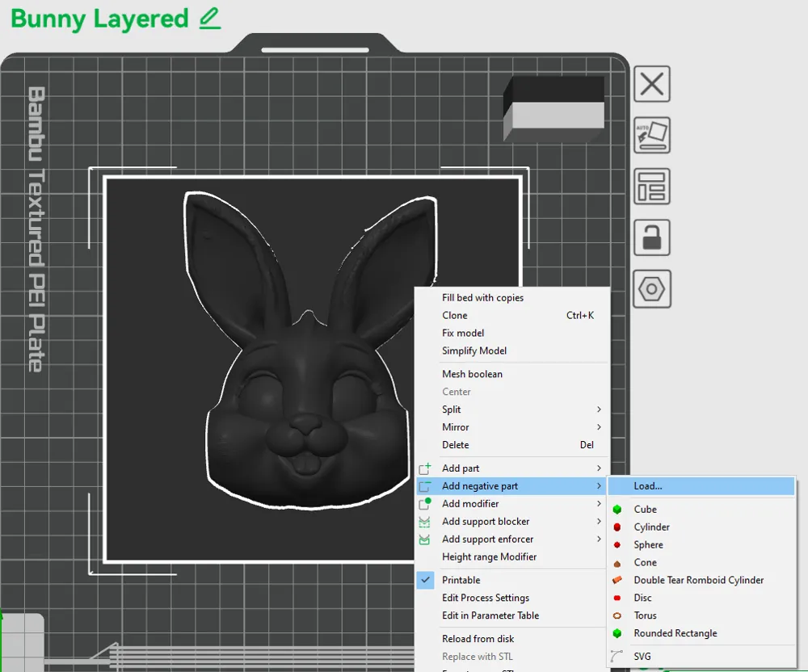The height and width of the screenshot is (672, 808).
Task: Click the edit pencil next to Bunny Layered
Action: [x=210, y=19]
